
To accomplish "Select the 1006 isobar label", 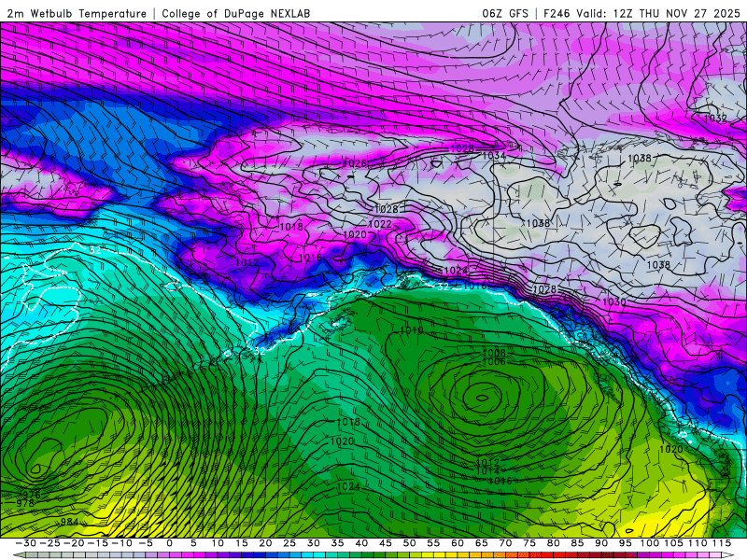I will [x=494, y=361].
